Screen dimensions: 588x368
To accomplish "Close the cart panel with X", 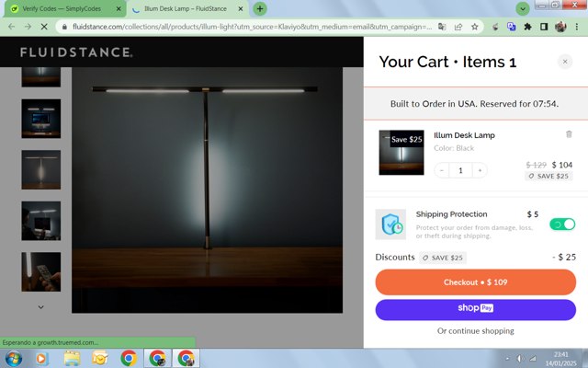I will tap(565, 62).
